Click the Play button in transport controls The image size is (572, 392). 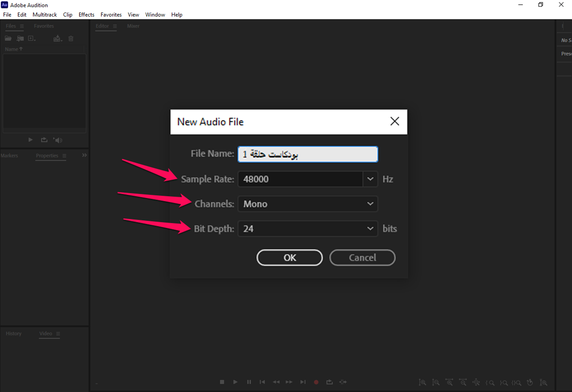pos(235,382)
